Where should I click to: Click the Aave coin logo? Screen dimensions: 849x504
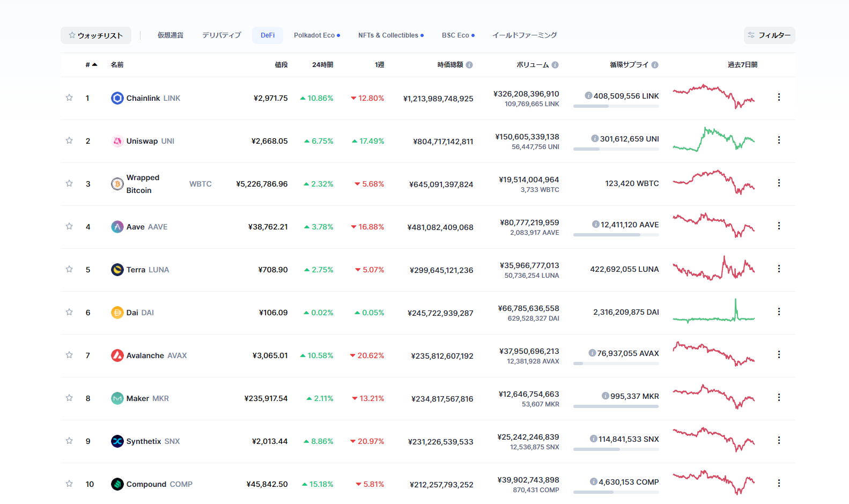click(117, 227)
